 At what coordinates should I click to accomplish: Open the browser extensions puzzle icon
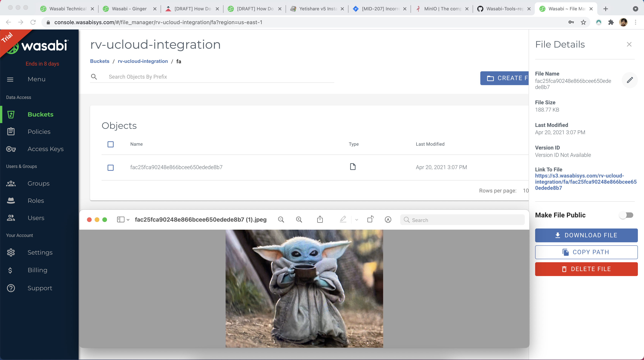tap(611, 22)
